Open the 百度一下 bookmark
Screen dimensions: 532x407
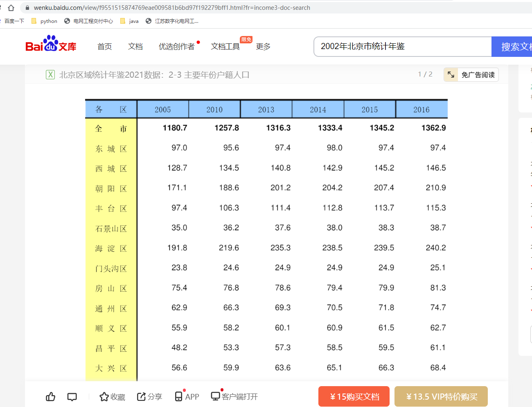pos(12,21)
